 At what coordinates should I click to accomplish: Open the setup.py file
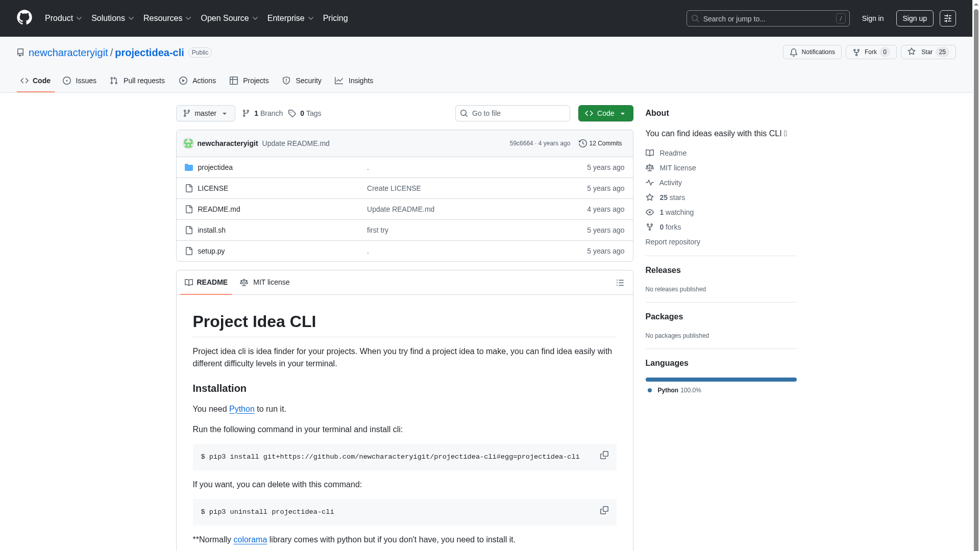coord(211,251)
